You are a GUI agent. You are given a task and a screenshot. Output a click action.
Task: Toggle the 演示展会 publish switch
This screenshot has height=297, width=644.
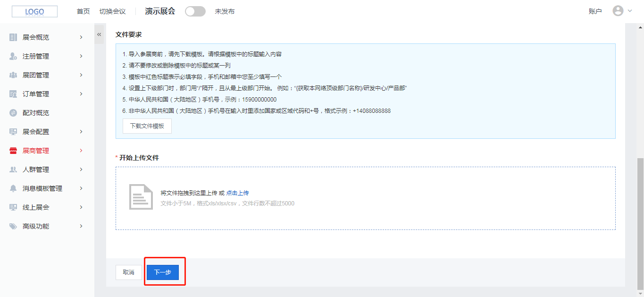pyautogui.click(x=195, y=11)
